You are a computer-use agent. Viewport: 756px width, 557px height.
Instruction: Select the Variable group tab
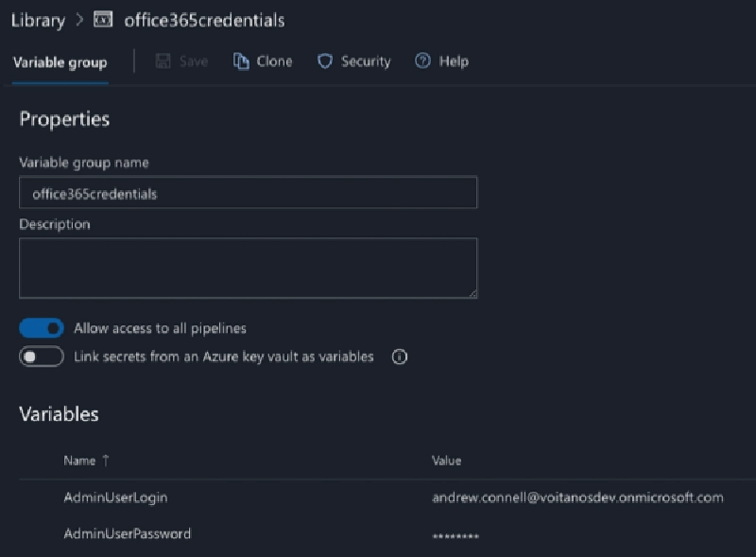[x=60, y=61]
